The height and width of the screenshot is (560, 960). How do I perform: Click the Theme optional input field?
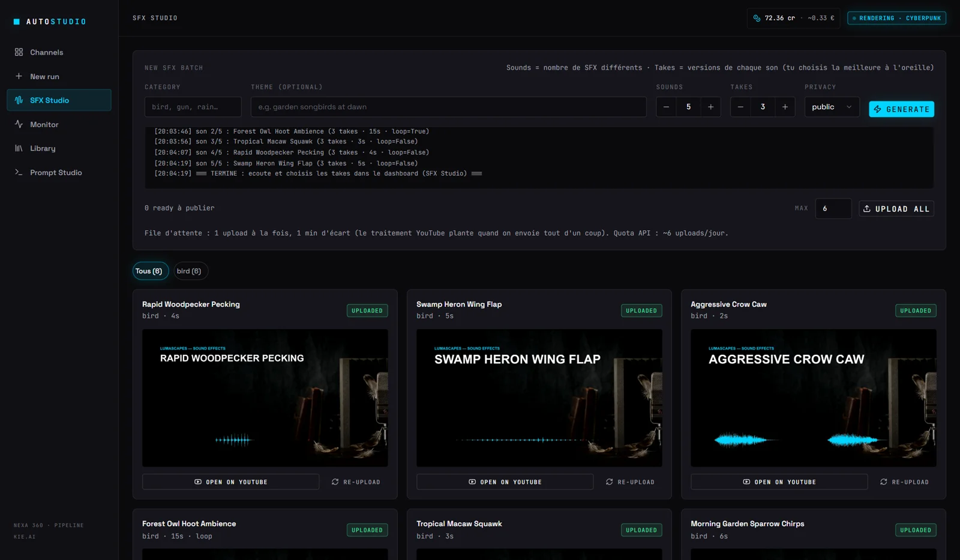(448, 107)
